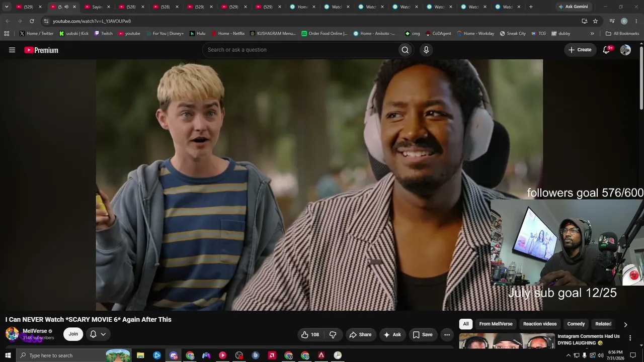Open the MellVerse channel name link
The image size is (644, 362).
[x=35, y=331]
